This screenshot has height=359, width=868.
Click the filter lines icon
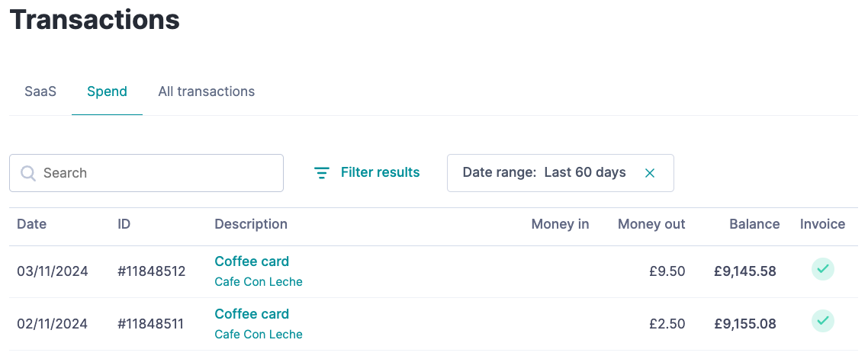tap(322, 173)
